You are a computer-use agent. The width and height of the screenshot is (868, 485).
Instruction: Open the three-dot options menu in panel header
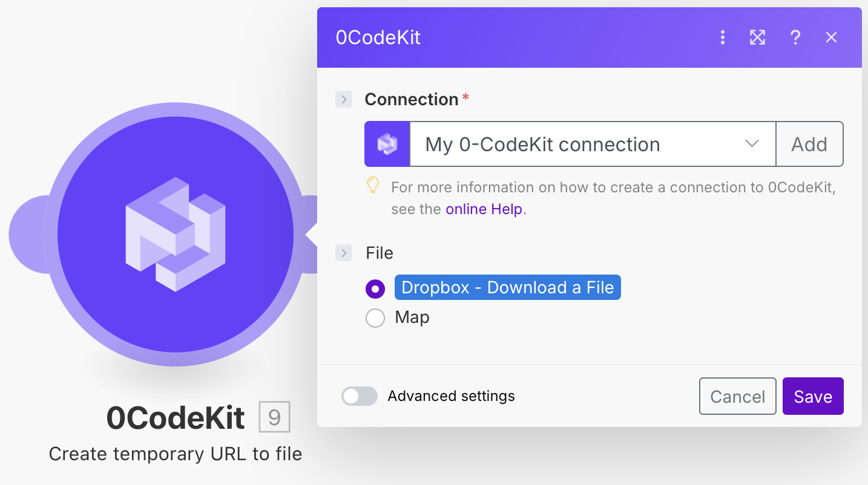tap(722, 37)
